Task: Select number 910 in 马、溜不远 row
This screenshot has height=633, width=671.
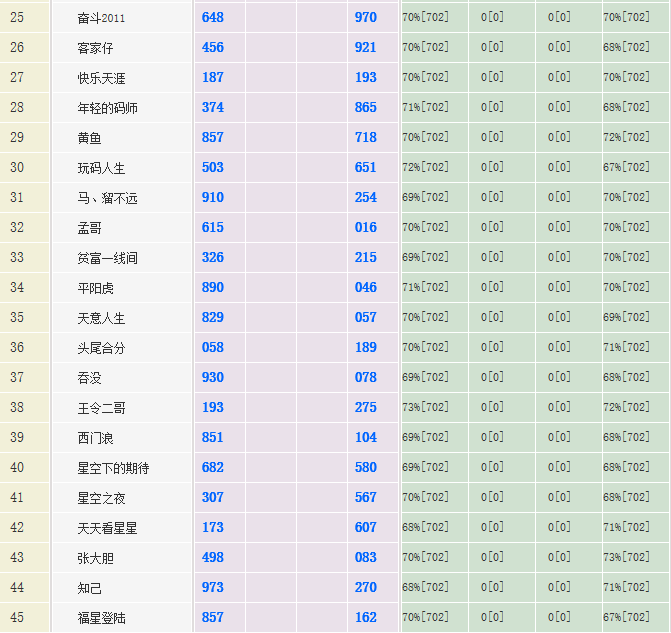Action: (212, 197)
